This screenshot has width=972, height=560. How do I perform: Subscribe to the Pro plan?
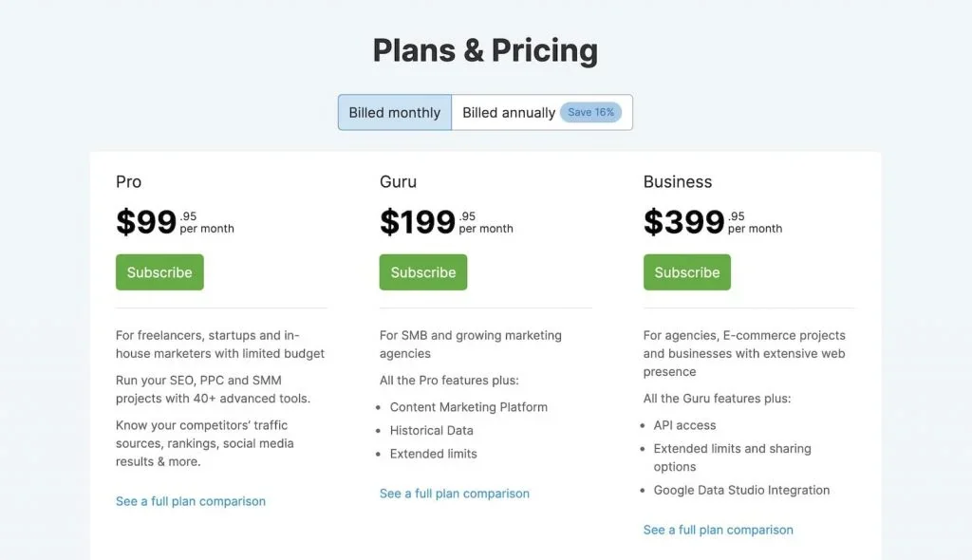pyautogui.click(x=159, y=272)
